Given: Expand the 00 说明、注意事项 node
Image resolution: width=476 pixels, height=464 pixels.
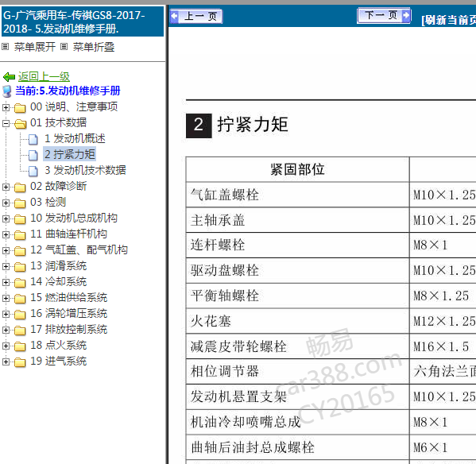Looking at the screenshot, I should tap(6, 107).
